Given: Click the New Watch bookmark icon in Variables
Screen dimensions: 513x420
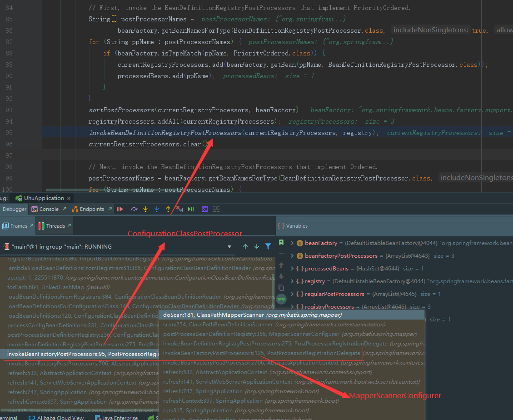Looking at the screenshot, I should tap(281, 243).
